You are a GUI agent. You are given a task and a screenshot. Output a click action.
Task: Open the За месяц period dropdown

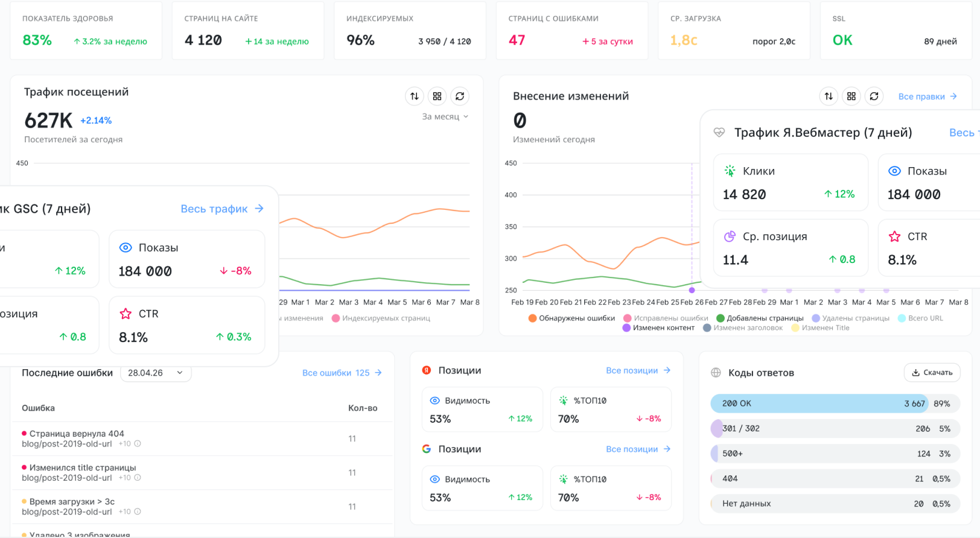(x=445, y=116)
